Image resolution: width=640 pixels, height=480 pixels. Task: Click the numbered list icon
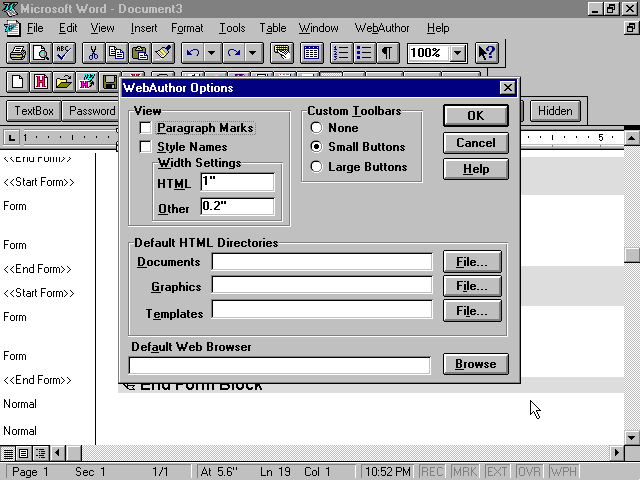coord(340,53)
